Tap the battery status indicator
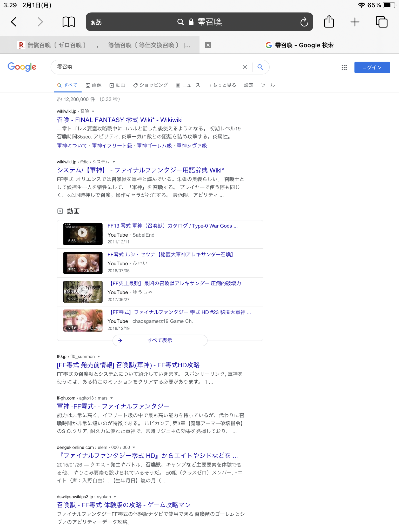The width and height of the screenshot is (399, 532). pyautogui.click(x=389, y=5)
